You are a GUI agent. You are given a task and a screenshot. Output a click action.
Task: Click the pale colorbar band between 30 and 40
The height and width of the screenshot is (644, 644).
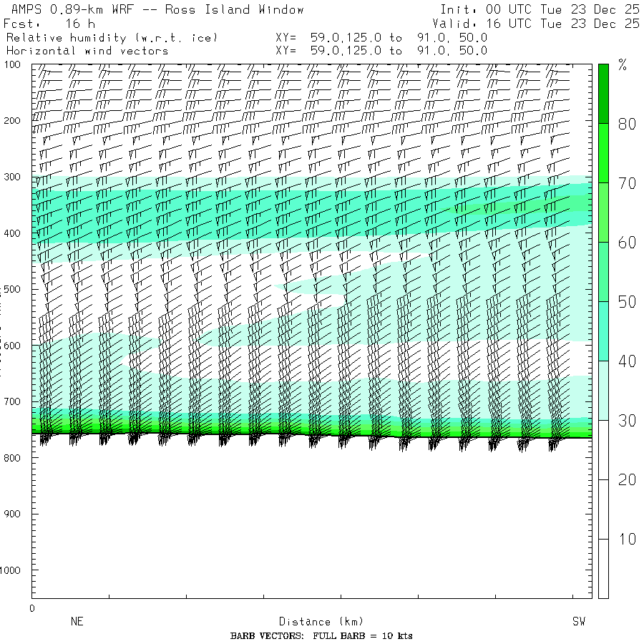(x=603, y=391)
